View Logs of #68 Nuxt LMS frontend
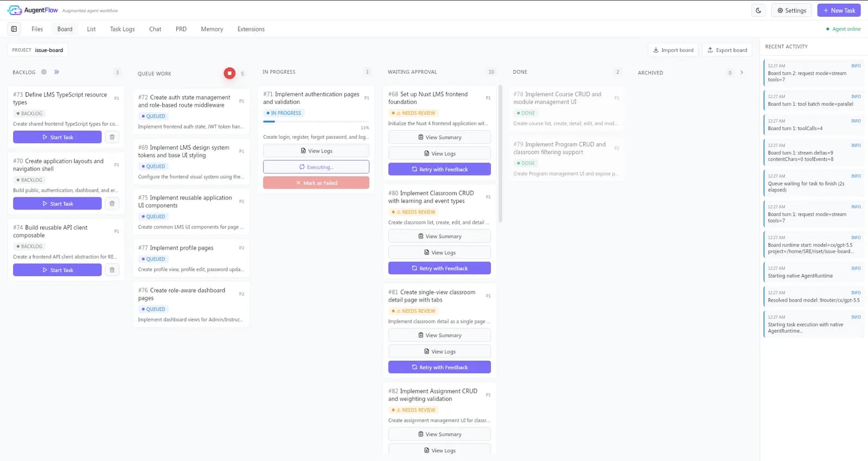 [x=439, y=153]
